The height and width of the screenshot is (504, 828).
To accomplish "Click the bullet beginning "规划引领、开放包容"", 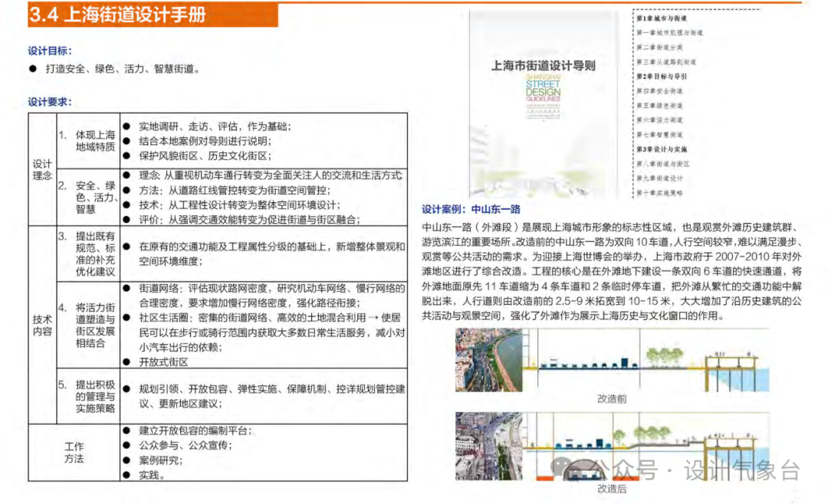I will pyautogui.click(x=272, y=396).
